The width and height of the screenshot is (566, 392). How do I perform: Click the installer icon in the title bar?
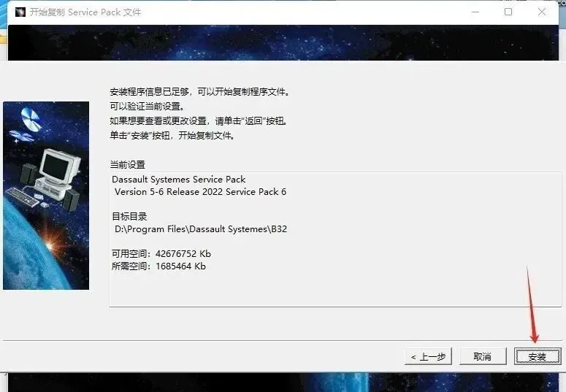(x=20, y=12)
